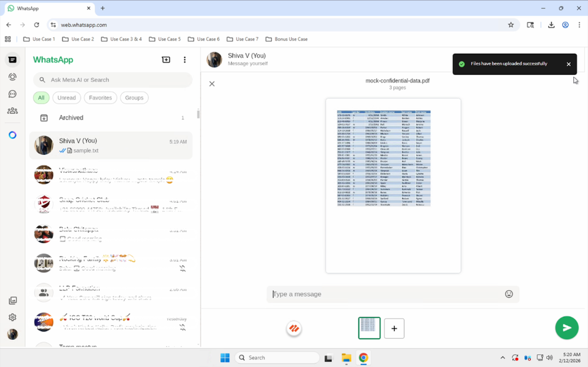
Task: Open Communities icon in sidebar
Action: point(12,111)
